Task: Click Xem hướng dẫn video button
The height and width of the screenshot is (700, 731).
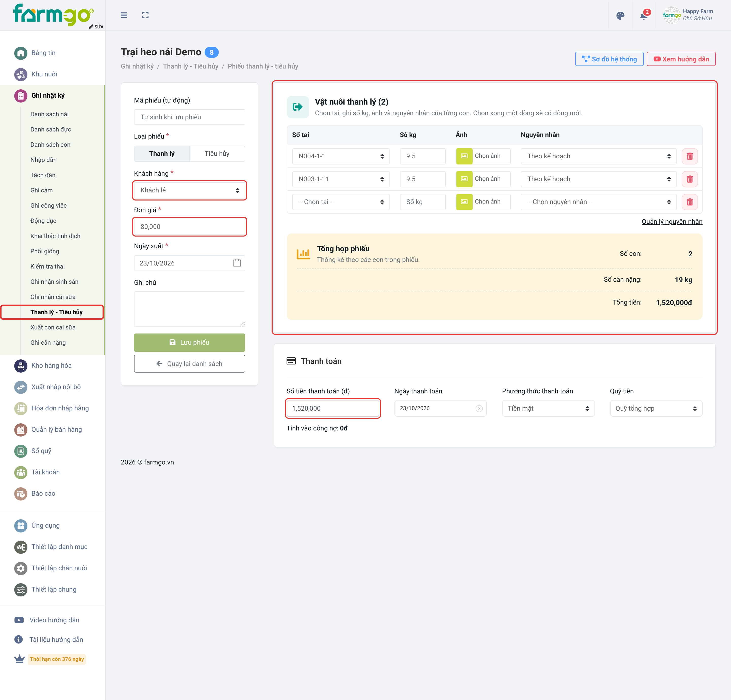Action: (x=681, y=59)
